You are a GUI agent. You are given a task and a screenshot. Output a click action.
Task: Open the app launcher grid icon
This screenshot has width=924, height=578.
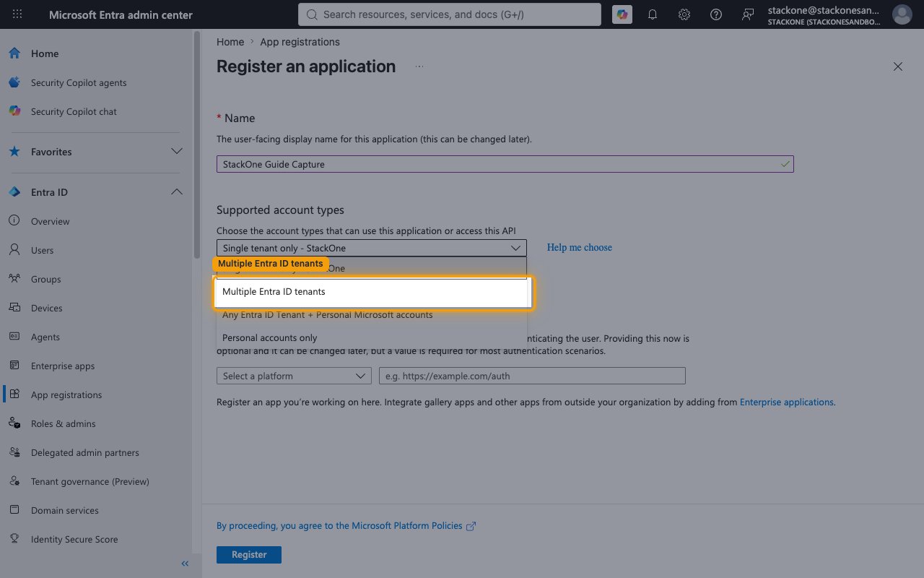pyautogui.click(x=17, y=14)
